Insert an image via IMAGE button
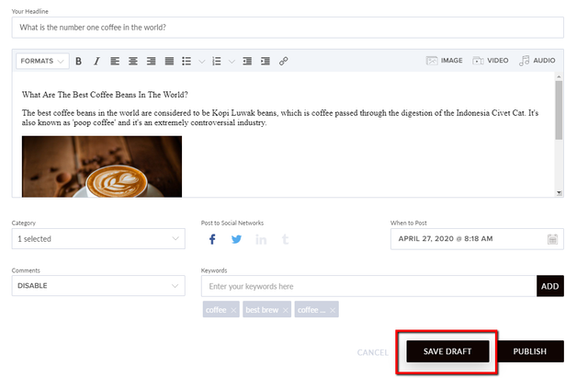Screen dimensions: 588x378 coord(445,61)
